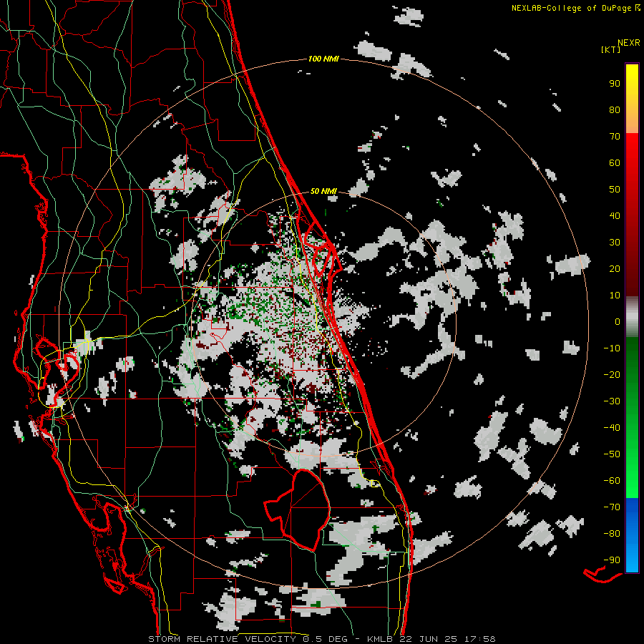Click the "100 NMI" range ring label
644x644 pixels.
[323, 59]
